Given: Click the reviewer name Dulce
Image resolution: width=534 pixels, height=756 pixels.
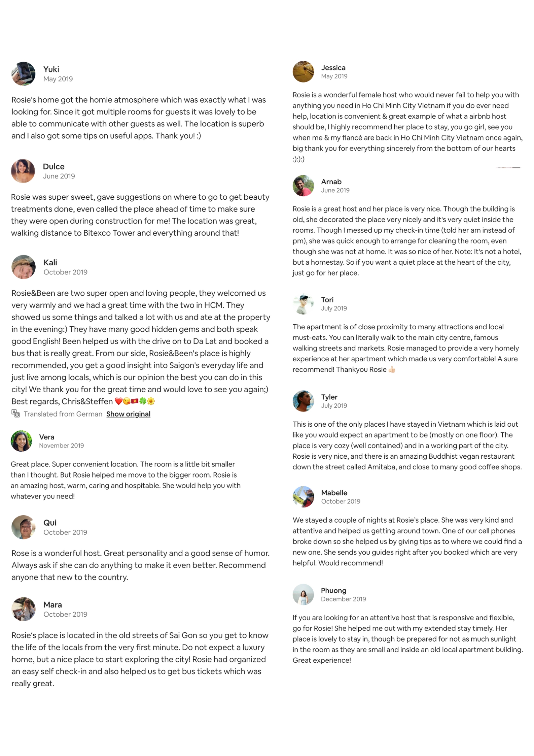Looking at the screenshot, I should [54, 166].
